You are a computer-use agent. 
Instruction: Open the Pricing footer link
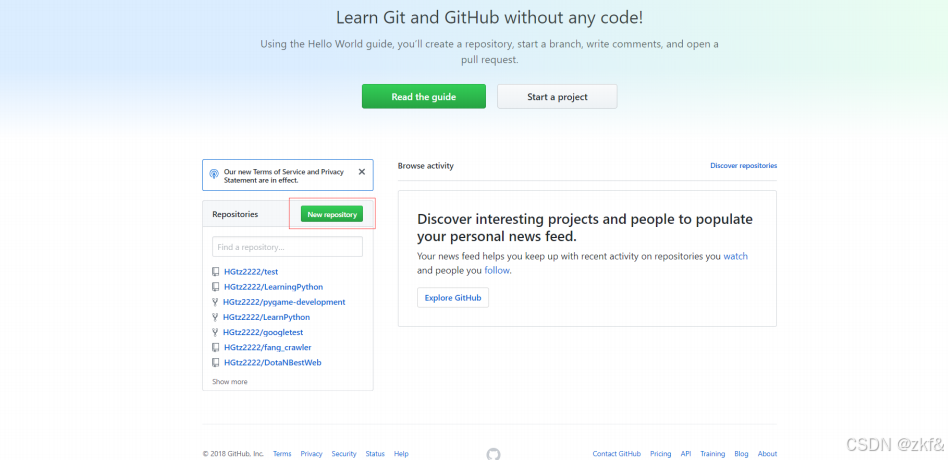point(661,454)
